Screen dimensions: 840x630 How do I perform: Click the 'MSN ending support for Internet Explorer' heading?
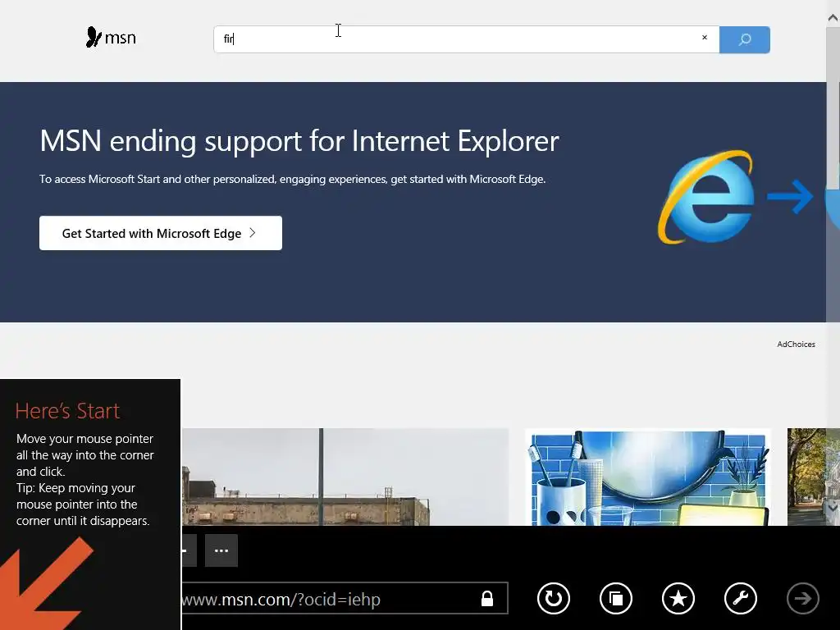tap(299, 141)
